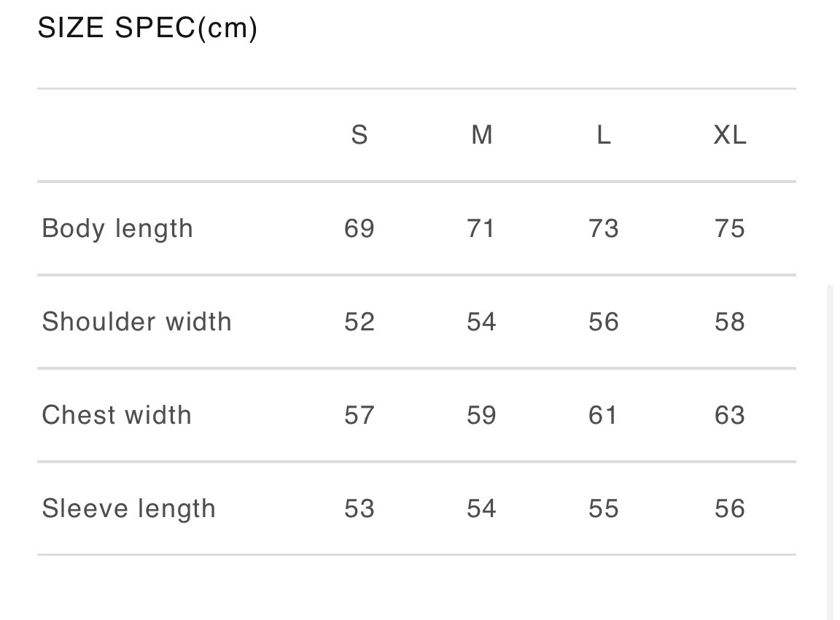Click Sleeve length value 55 for L
The height and width of the screenshot is (620, 840).
(604, 508)
